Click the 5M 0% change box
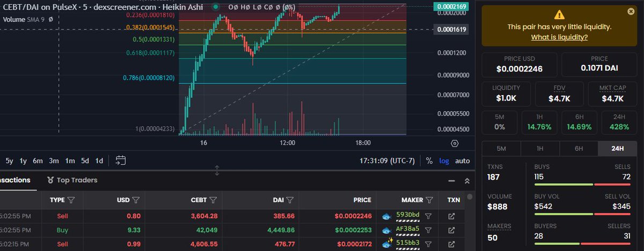The image size is (644, 251). coord(499,123)
